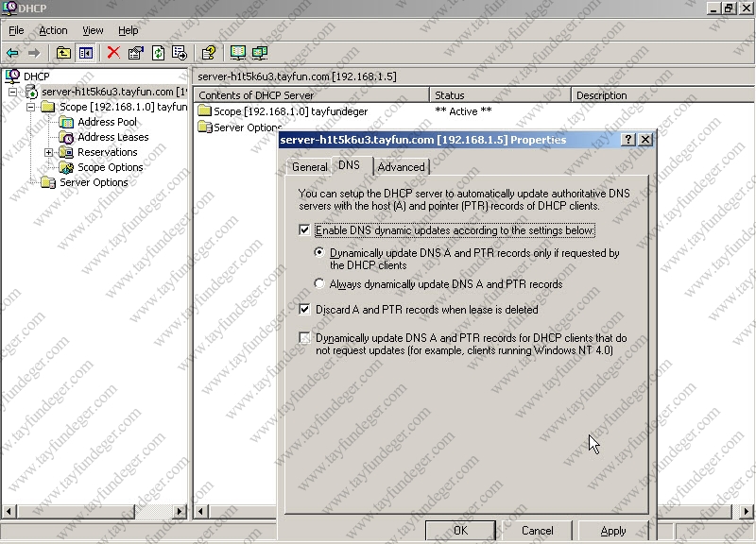Click the Apply button
The height and width of the screenshot is (544, 756).
[x=613, y=531]
